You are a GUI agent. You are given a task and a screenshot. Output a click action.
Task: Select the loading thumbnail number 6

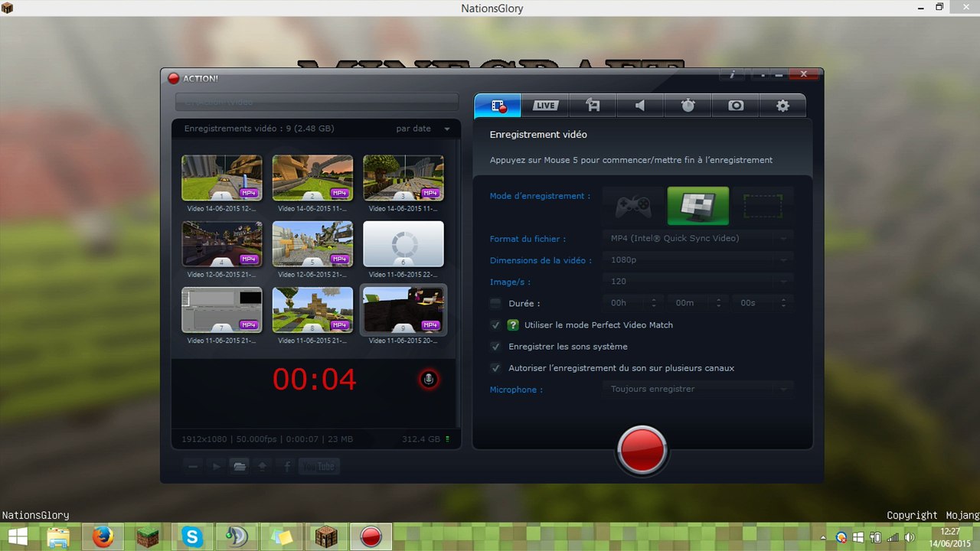coord(403,243)
